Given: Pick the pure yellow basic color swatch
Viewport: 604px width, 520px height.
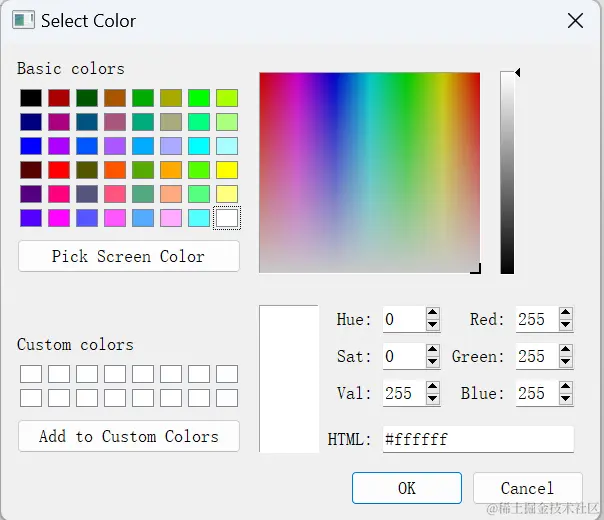Looking at the screenshot, I should (x=227, y=169).
